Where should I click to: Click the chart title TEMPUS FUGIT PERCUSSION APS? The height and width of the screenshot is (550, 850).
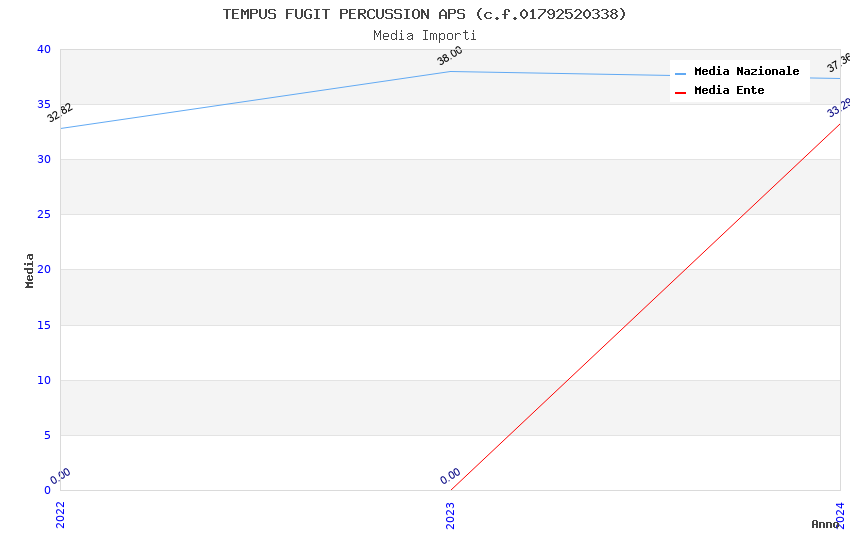[x=424, y=14]
